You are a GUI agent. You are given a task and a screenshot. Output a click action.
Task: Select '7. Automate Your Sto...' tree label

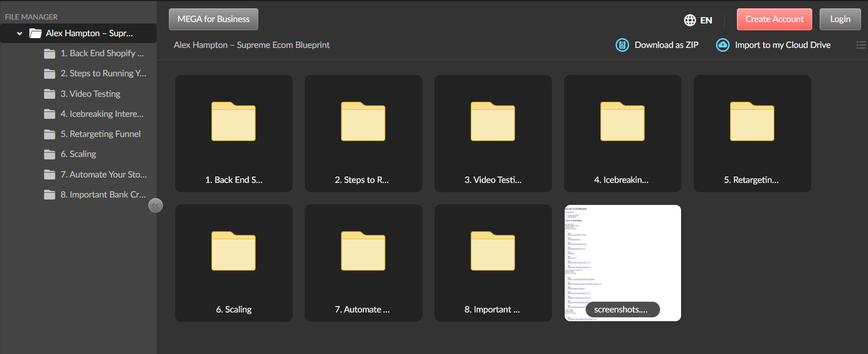pyautogui.click(x=104, y=175)
